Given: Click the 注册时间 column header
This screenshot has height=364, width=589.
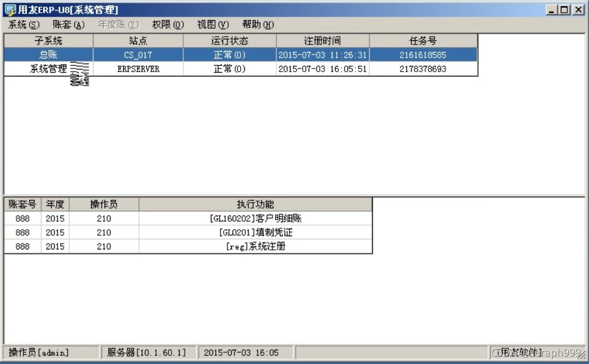Looking at the screenshot, I should [323, 40].
